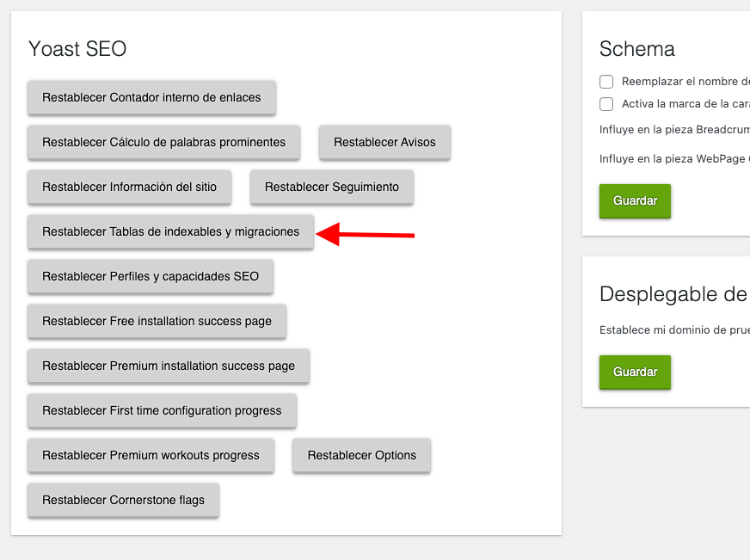Enable the Reemplazar el nombre checkbox
Screen dimensions: 750x560
point(606,82)
